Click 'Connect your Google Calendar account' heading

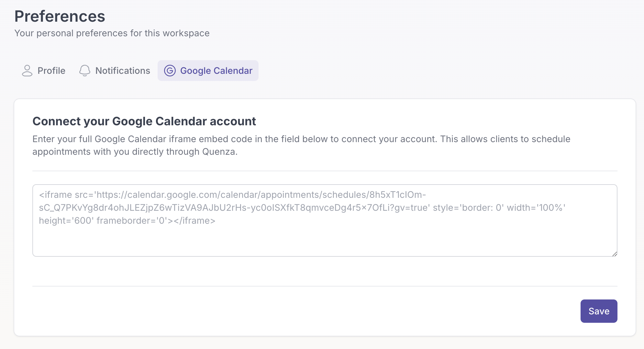[144, 121]
